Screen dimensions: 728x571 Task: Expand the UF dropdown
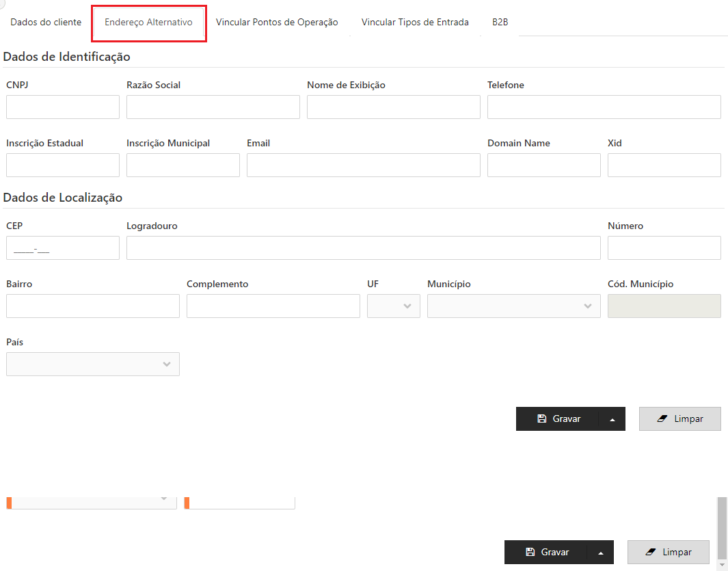[394, 306]
